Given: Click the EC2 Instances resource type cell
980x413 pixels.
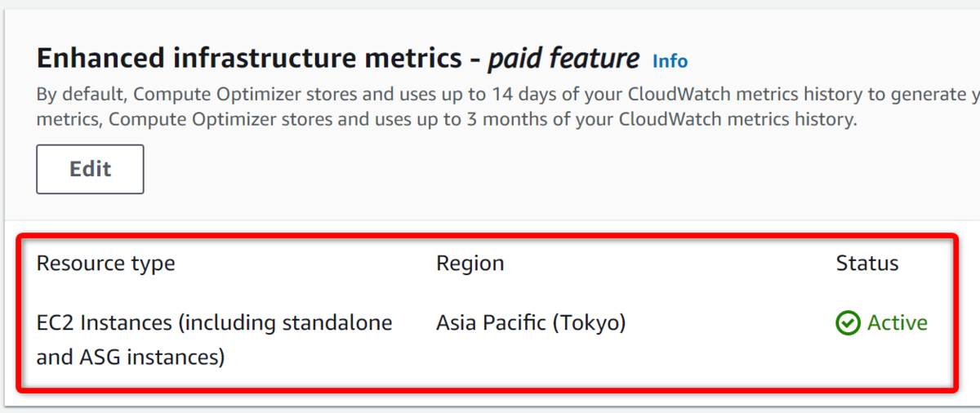Looking at the screenshot, I should click(x=214, y=323).
